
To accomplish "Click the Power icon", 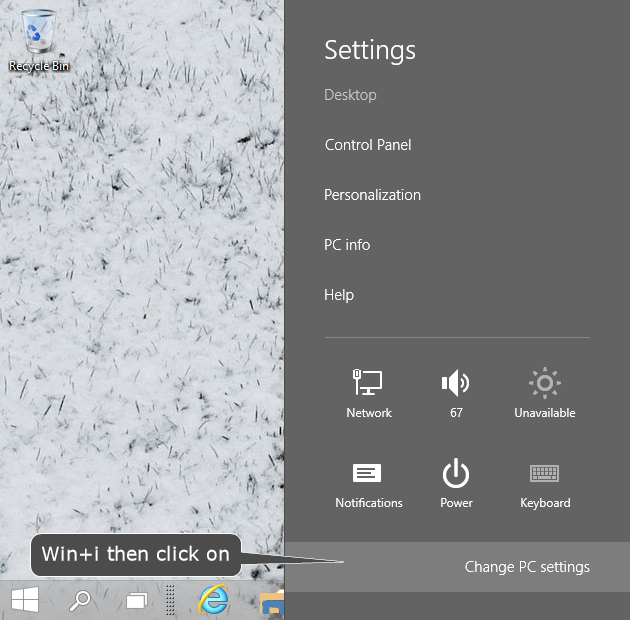I will click(456, 483).
